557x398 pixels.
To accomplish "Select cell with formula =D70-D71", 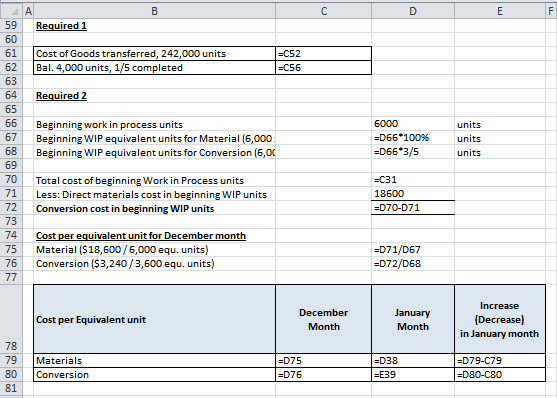I will pos(413,208).
